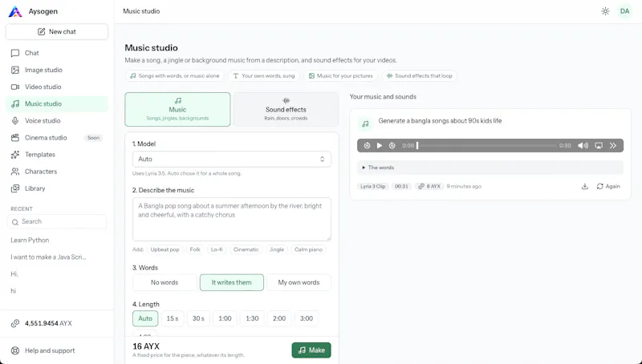642x364 pixels.
Task: Open the Library page
Action: click(56, 188)
